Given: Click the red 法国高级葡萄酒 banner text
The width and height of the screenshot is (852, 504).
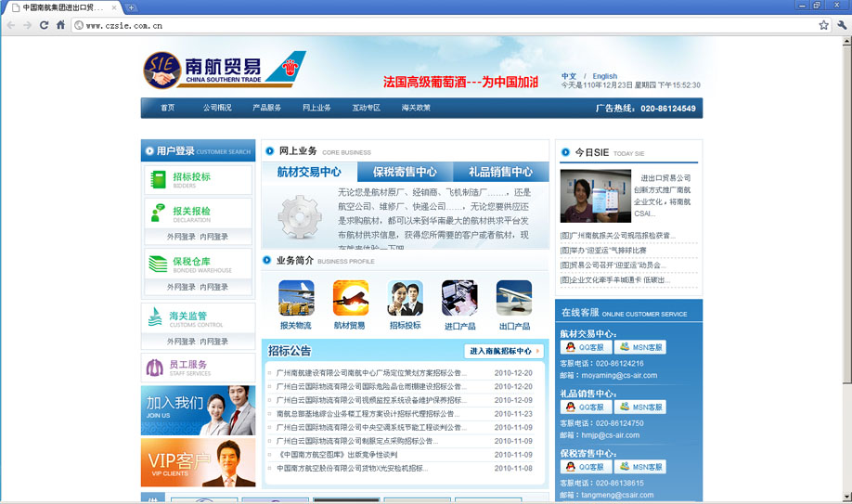Looking at the screenshot, I should click(460, 82).
